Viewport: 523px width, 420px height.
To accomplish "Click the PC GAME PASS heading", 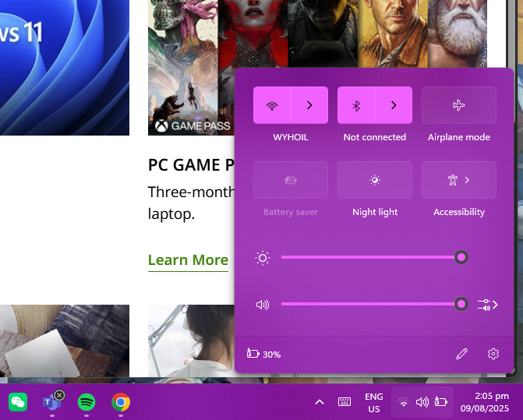I will 192,165.
